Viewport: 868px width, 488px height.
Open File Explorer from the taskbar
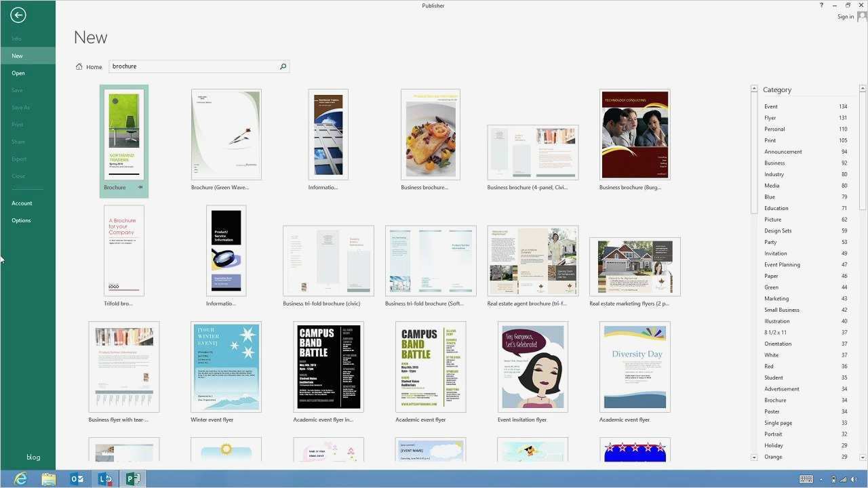[x=48, y=479]
